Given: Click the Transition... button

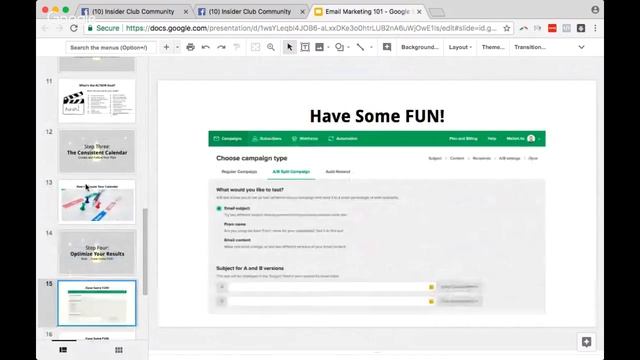Looking at the screenshot, I should coord(530,47).
